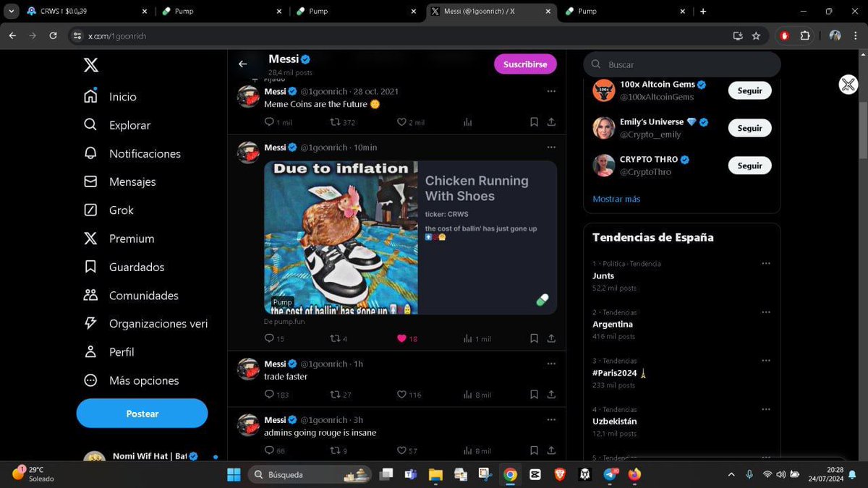Switch to the CRWS $0.0 browser tab
The image size is (868, 488).
coord(87,12)
